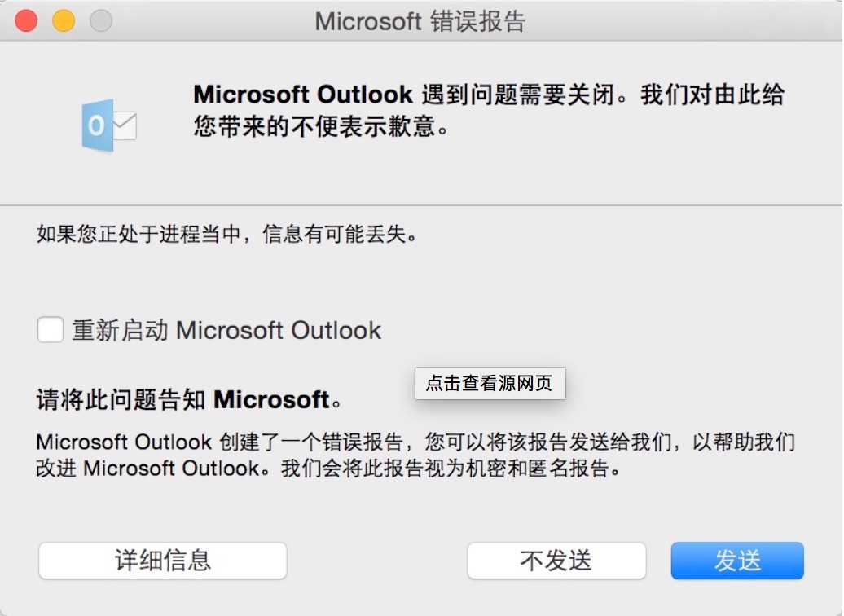Click the white envelope on the Outlook logo
Viewport: 844px width, 616px height.
(125, 126)
